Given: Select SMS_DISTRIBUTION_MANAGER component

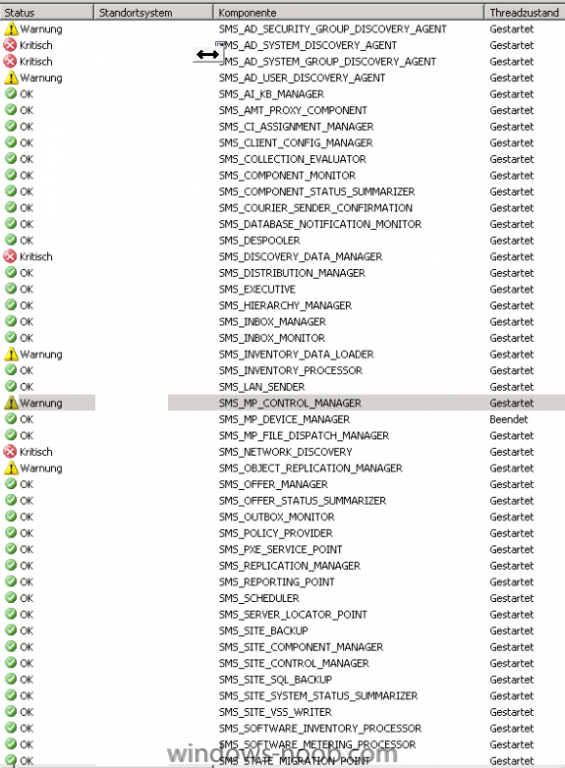Looking at the screenshot, I should pyautogui.click(x=292, y=273).
